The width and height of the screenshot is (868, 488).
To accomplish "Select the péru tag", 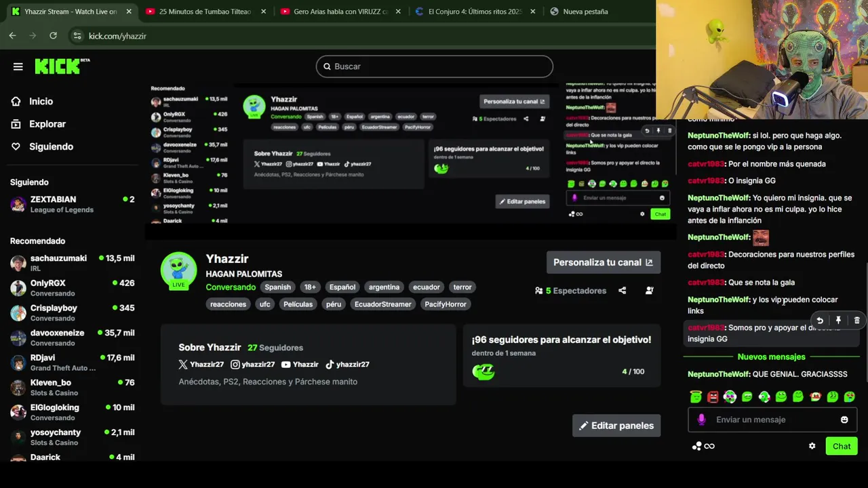I will 334,304.
